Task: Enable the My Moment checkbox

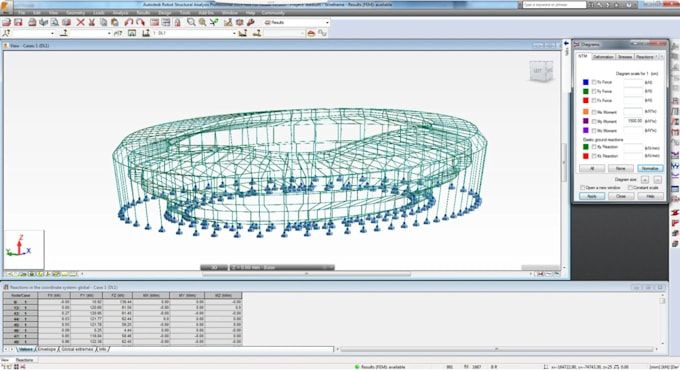Action: [x=594, y=121]
